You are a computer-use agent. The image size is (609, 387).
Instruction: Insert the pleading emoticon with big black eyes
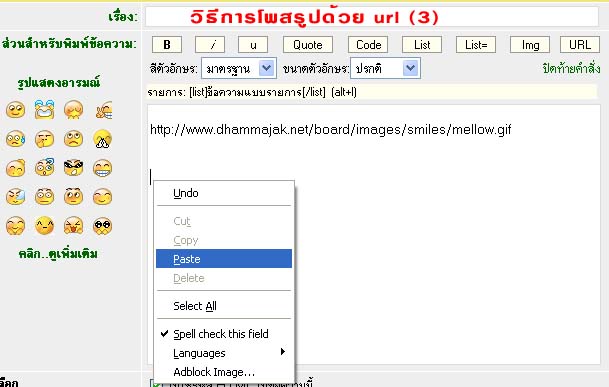click(x=103, y=226)
